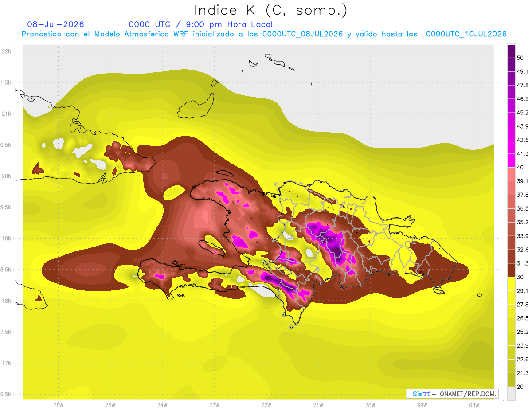Click the longitude axis label "68W"
This screenshot has height=411, width=532.
474,405
